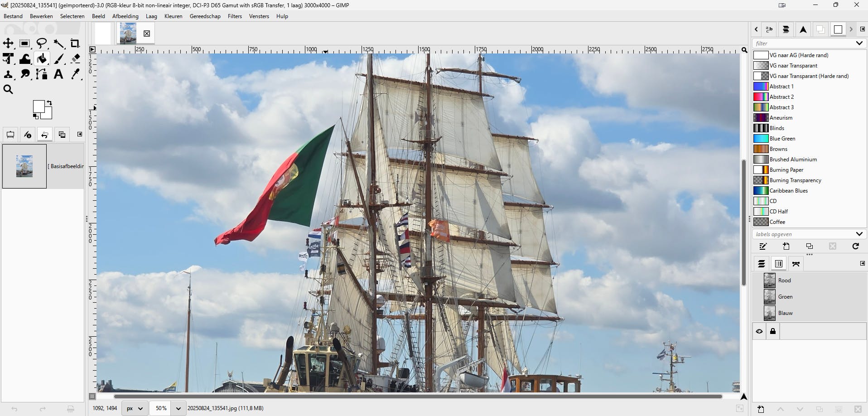The width and height of the screenshot is (868, 416).
Task: Open the Fonts tab
Action: click(x=769, y=29)
